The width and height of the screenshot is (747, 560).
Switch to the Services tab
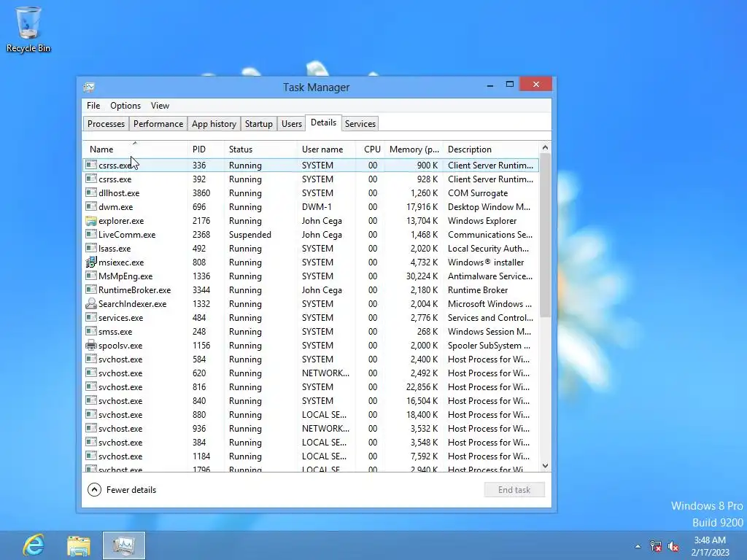click(x=360, y=124)
